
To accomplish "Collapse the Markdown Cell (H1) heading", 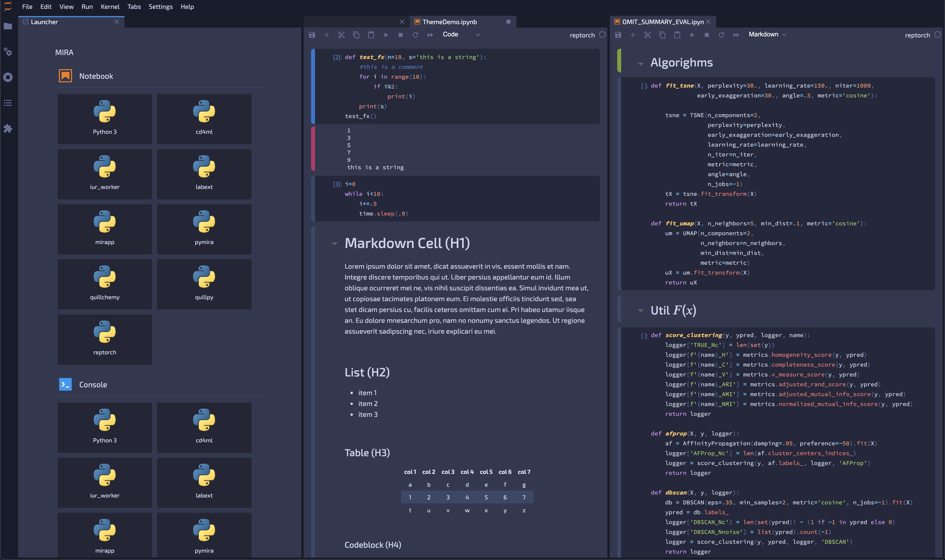I will click(334, 244).
